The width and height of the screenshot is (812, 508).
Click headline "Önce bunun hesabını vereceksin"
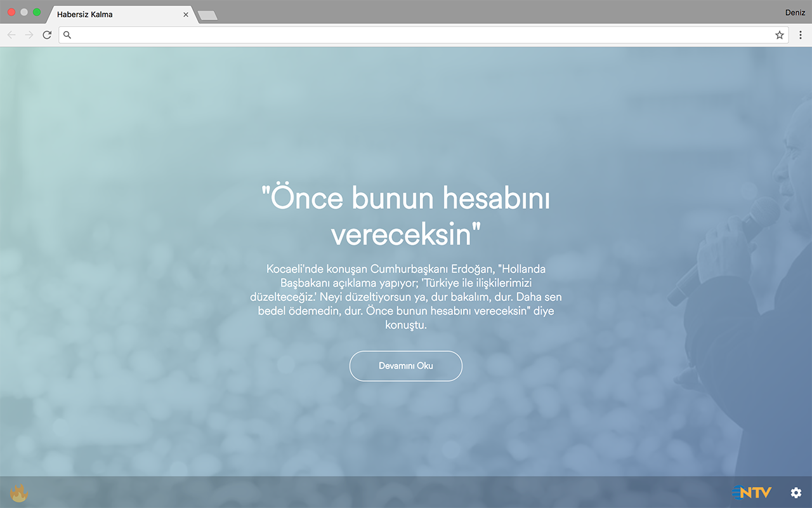pos(406,217)
